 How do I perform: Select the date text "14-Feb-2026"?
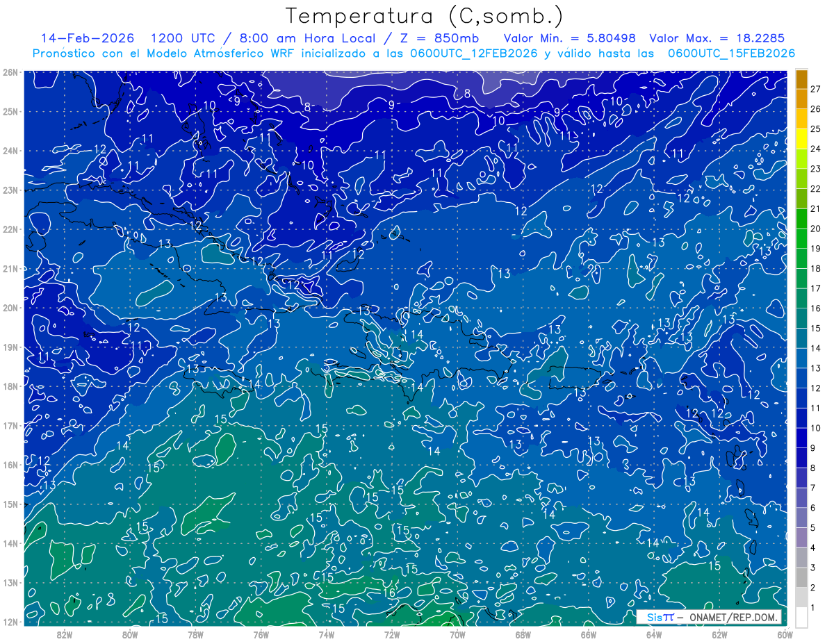[88, 38]
